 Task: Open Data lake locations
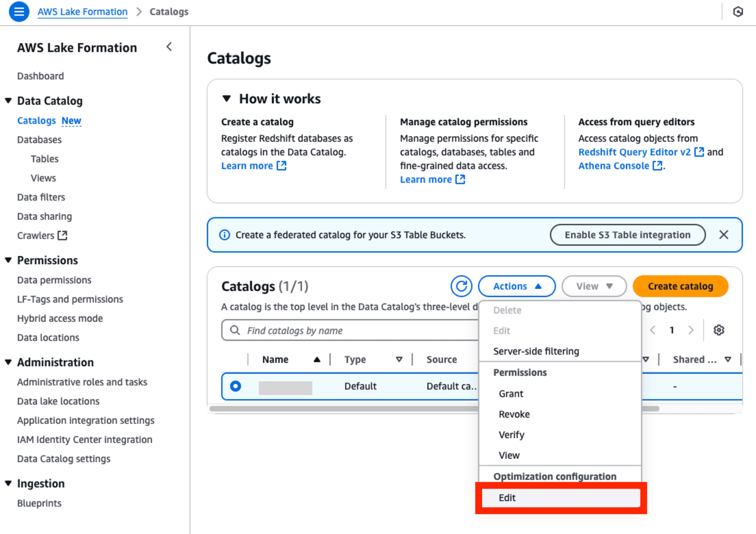pos(58,401)
